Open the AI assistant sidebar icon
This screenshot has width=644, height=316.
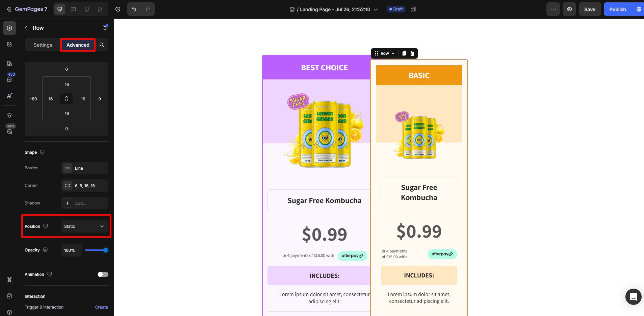[x=9, y=96]
